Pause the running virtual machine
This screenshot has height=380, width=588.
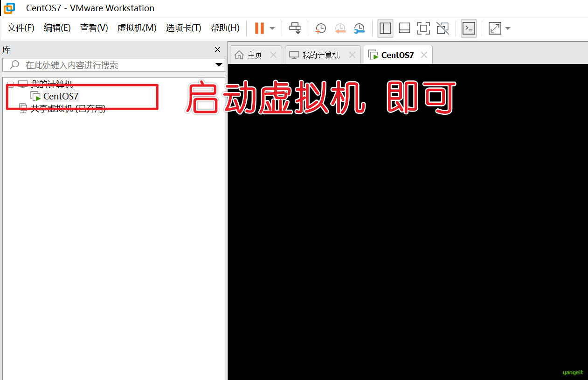pyautogui.click(x=259, y=28)
